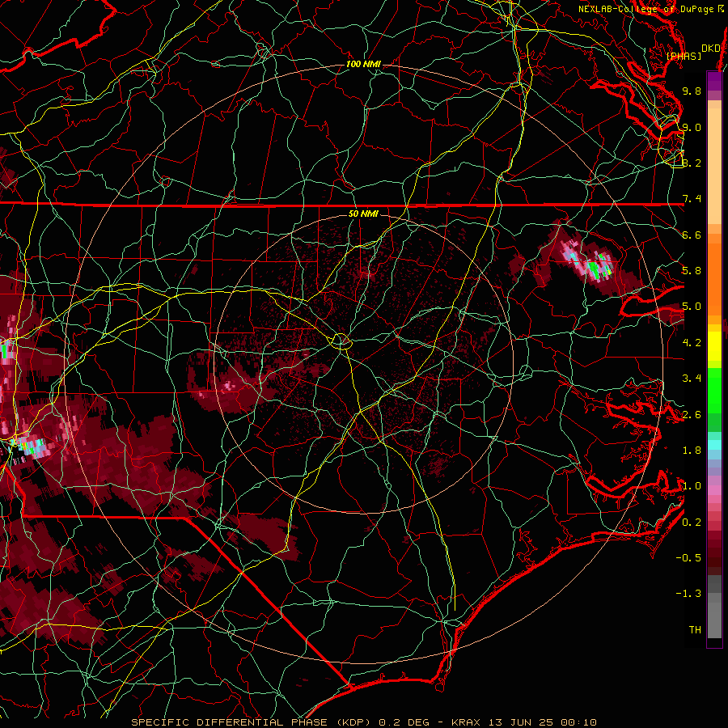Screen dimensions: 728x728
Task: Click the 50 NMI range ring label
Action: pos(363,214)
